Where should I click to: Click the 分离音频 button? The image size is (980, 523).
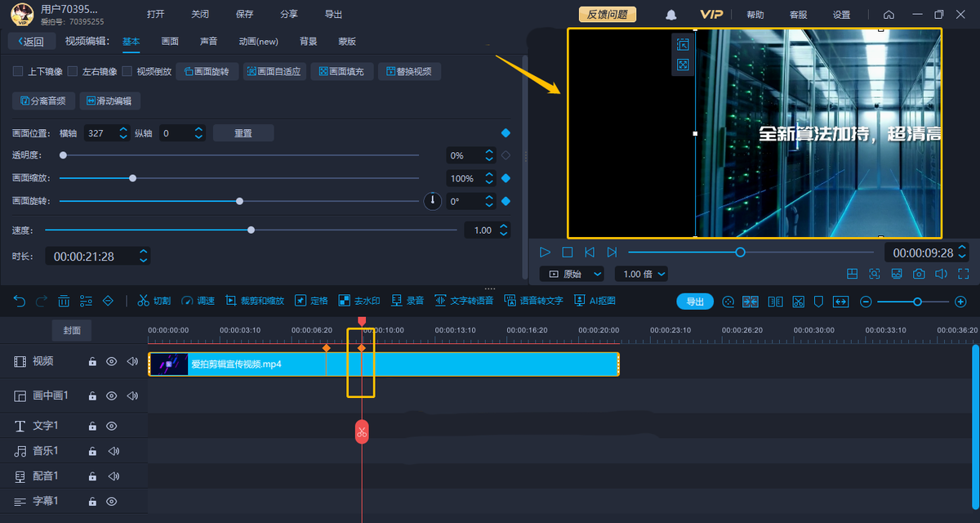(x=44, y=101)
